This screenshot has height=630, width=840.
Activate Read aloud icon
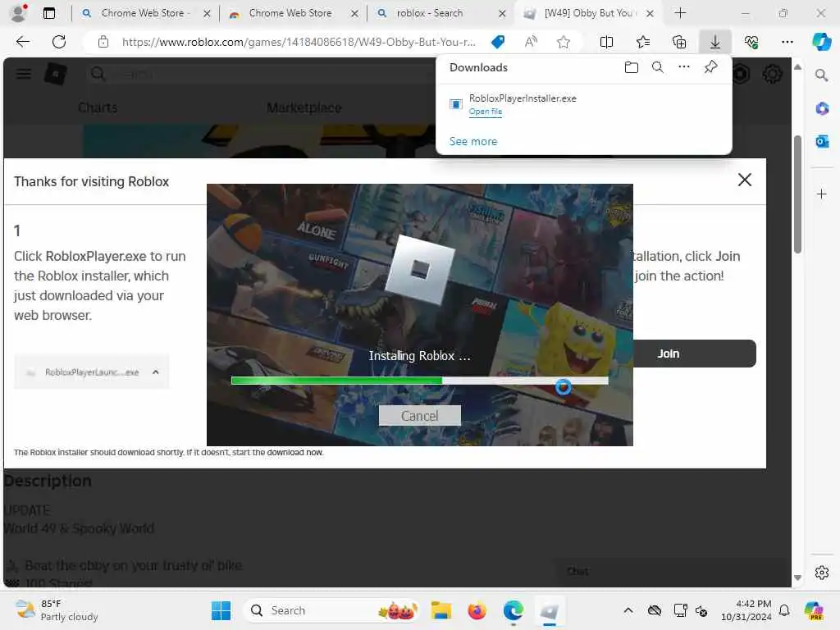[x=531, y=42]
